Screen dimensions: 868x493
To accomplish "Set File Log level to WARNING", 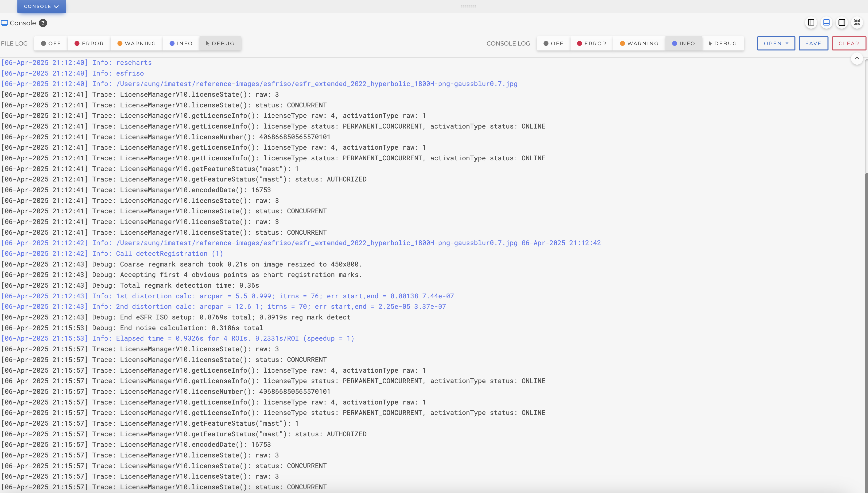I will click(x=137, y=43).
